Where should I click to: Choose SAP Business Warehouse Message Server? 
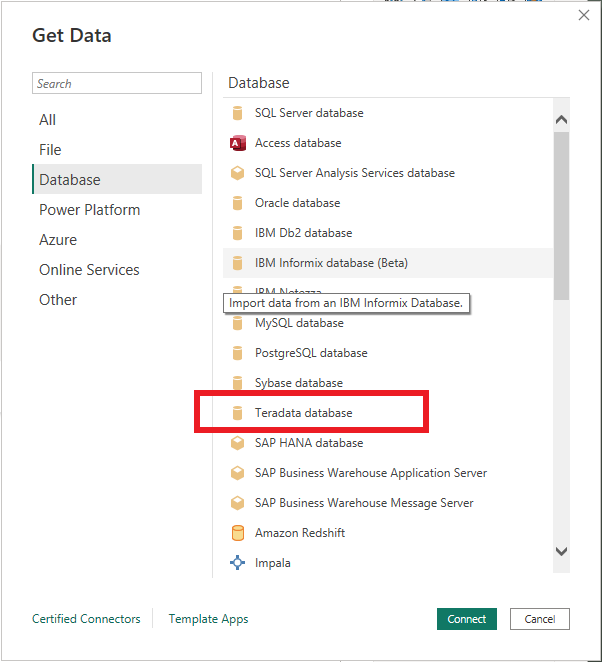point(388,503)
